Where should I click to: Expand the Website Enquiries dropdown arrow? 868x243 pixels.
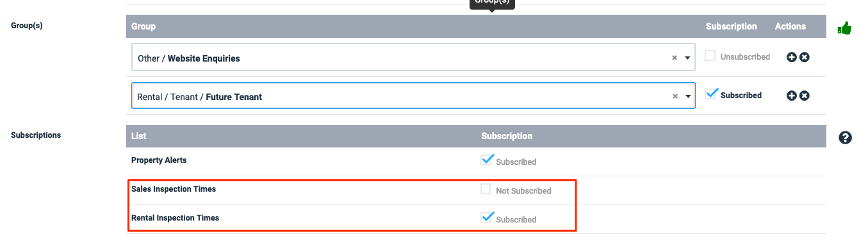tap(687, 58)
